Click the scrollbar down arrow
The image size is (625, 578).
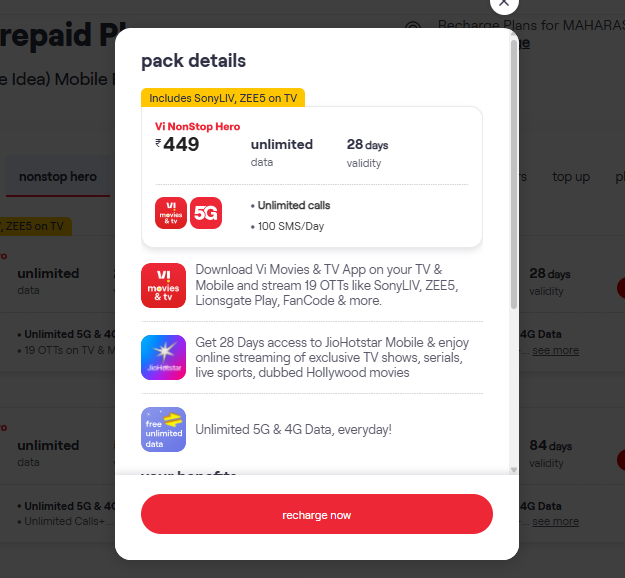pos(514,470)
